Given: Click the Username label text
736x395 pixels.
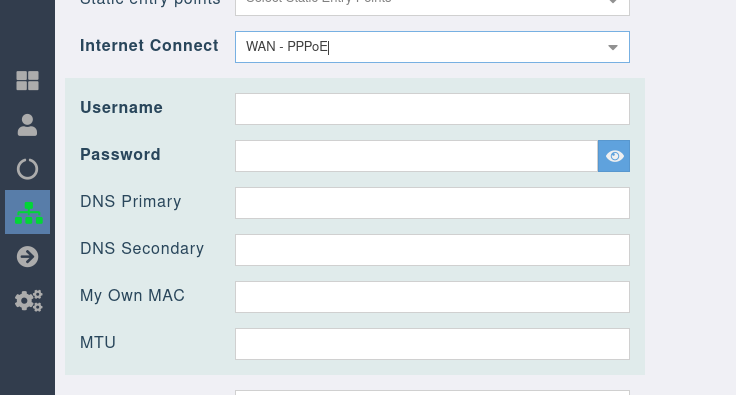Looking at the screenshot, I should tap(122, 107).
